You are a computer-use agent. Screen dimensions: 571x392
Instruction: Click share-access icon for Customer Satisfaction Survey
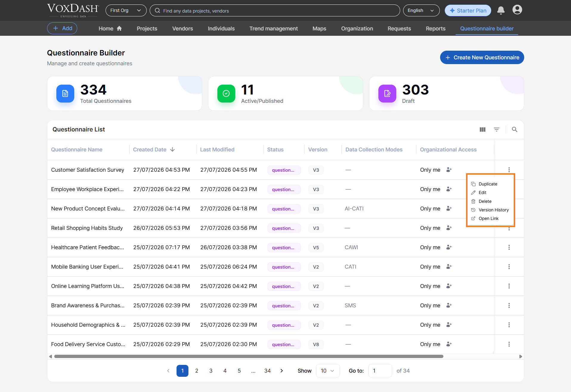(x=449, y=170)
